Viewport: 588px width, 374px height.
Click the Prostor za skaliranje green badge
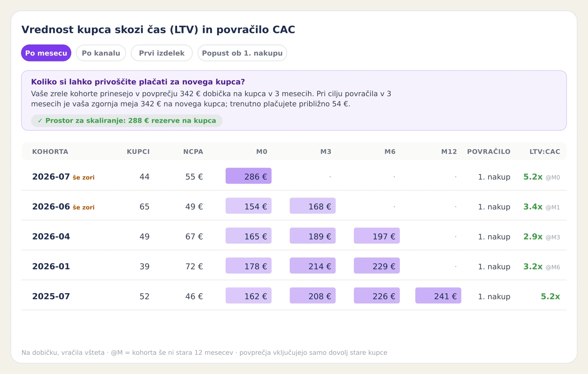pyautogui.click(x=127, y=121)
